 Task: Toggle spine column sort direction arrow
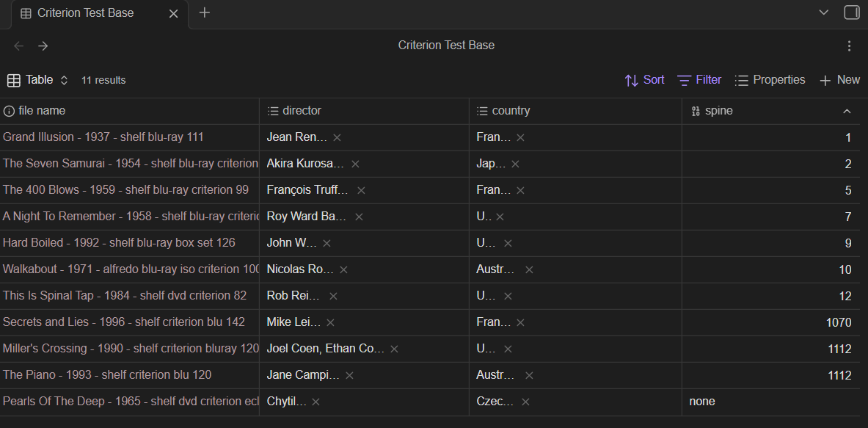847,112
